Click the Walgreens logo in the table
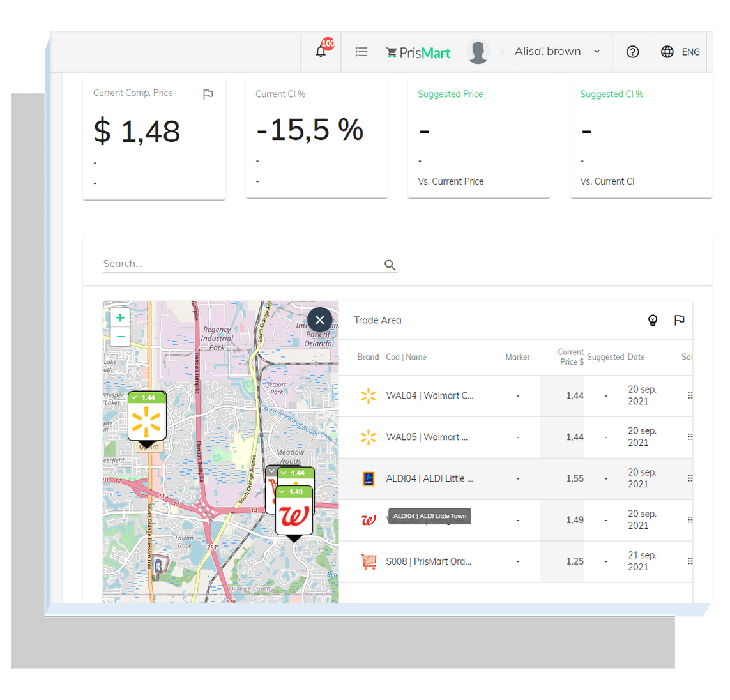Viewport: 730px width, 700px height. click(x=369, y=520)
